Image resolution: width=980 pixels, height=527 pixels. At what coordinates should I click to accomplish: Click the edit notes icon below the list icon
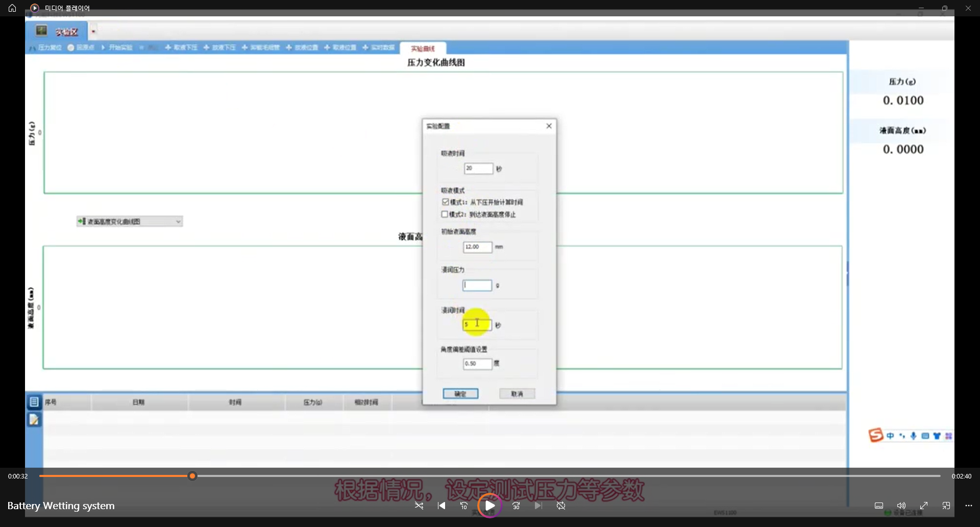click(34, 419)
